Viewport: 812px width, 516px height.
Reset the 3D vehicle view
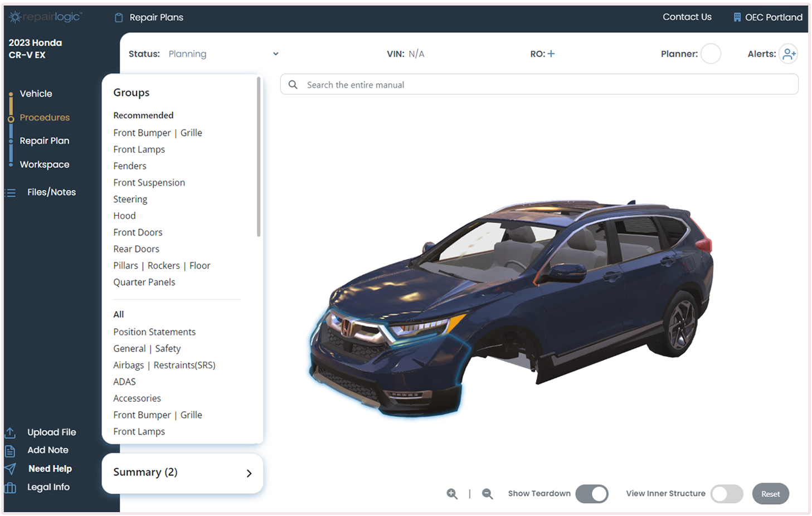(770, 494)
